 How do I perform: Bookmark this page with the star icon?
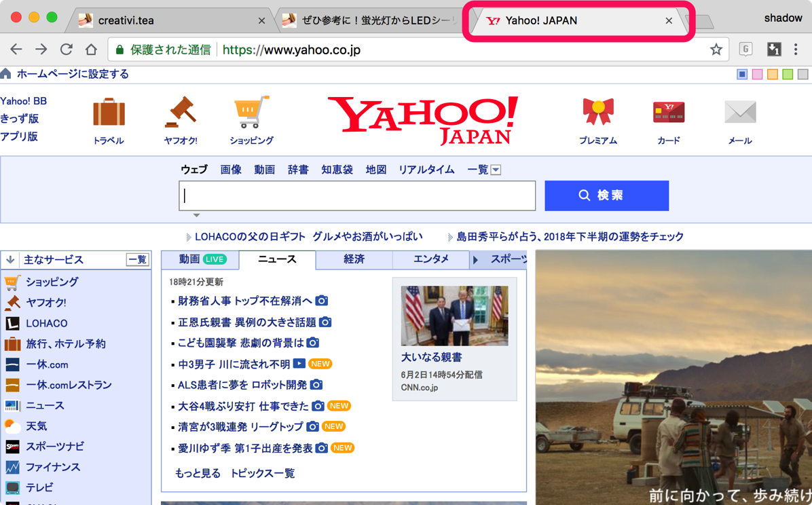716,49
